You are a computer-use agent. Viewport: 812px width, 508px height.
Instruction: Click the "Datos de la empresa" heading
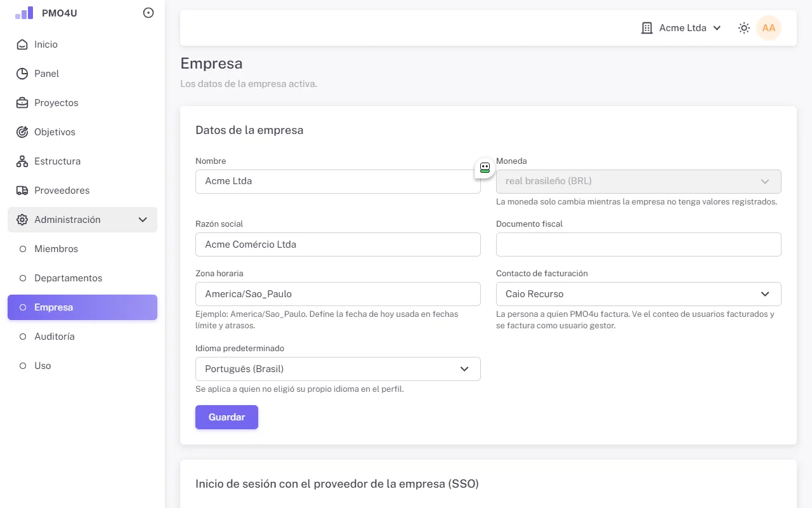249,130
